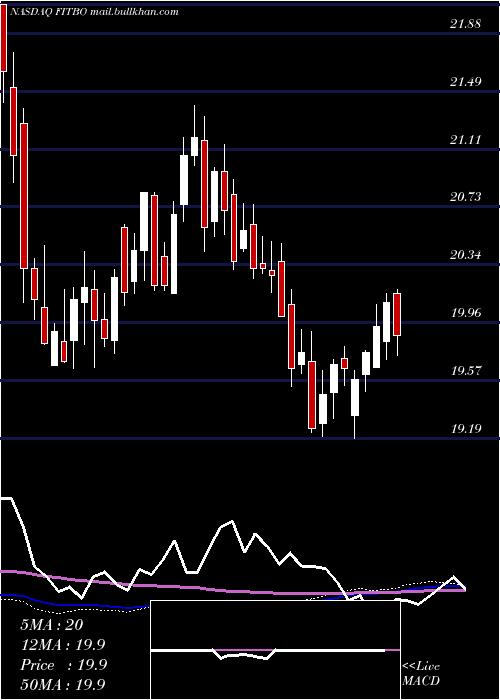Click the 21.88 price axis label
The image size is (500, 700).
point(466,24)
